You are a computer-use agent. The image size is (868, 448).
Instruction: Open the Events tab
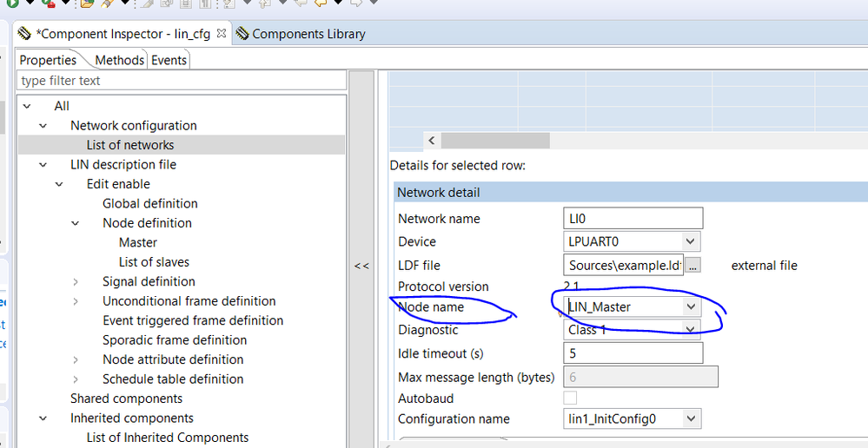(169, 60)
